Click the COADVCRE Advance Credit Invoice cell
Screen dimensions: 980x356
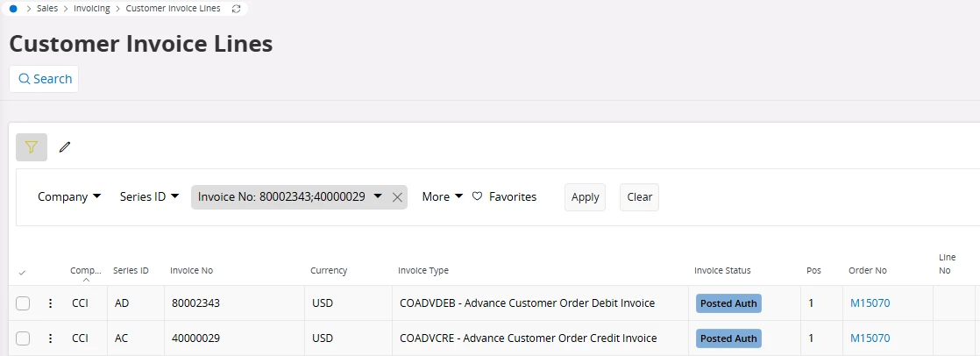click(x=540, y=338)
